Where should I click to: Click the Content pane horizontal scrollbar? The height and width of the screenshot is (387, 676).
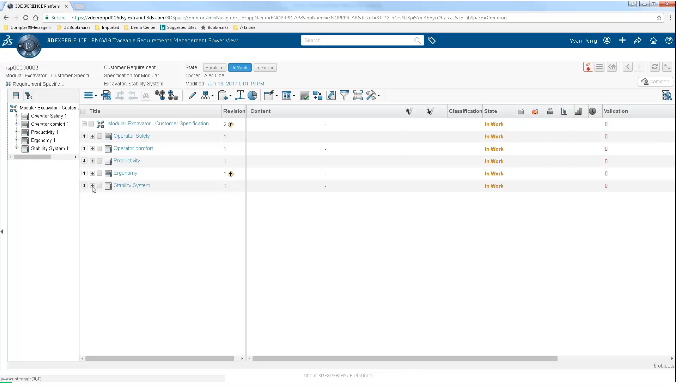[x=405, y=359]
